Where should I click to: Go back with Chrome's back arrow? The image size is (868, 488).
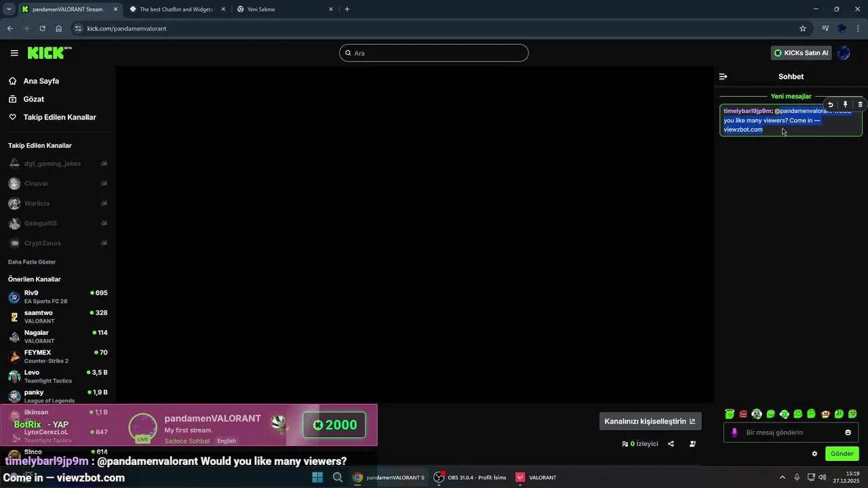point(9,28)
